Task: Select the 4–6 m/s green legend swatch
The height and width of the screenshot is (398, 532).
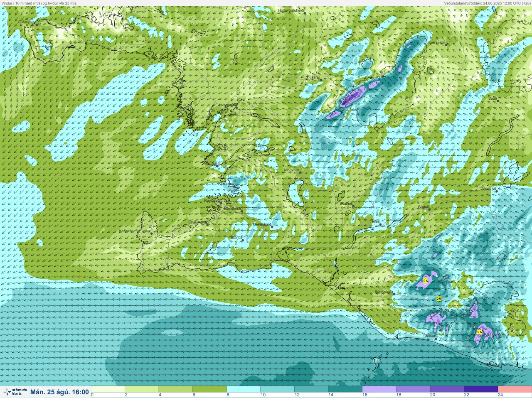Action: coord(176,389)
